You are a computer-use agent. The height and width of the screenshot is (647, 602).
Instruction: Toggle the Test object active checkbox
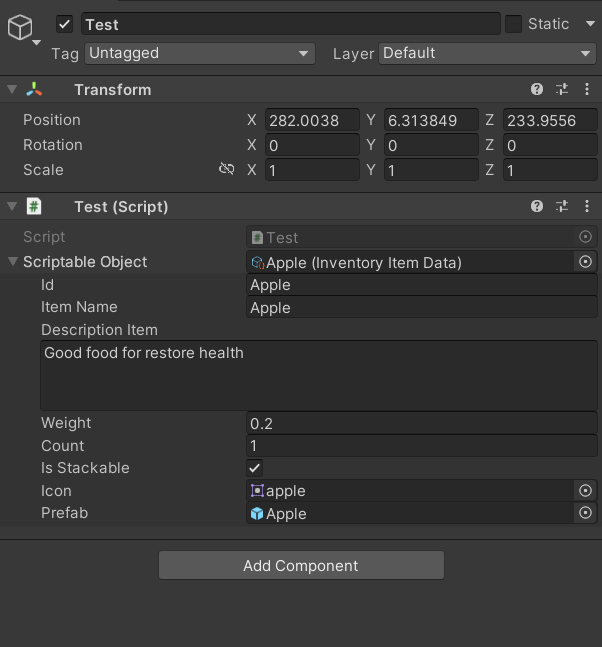point(64,24)
